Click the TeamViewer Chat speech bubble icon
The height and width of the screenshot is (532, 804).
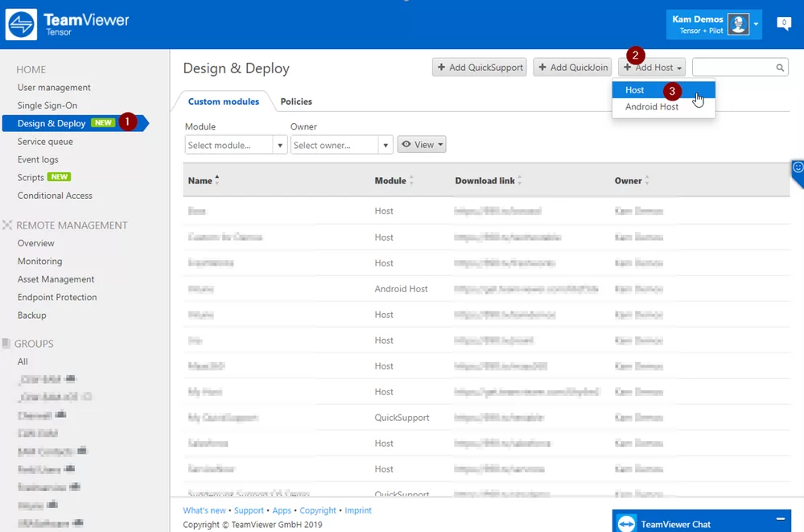(626, 522)
